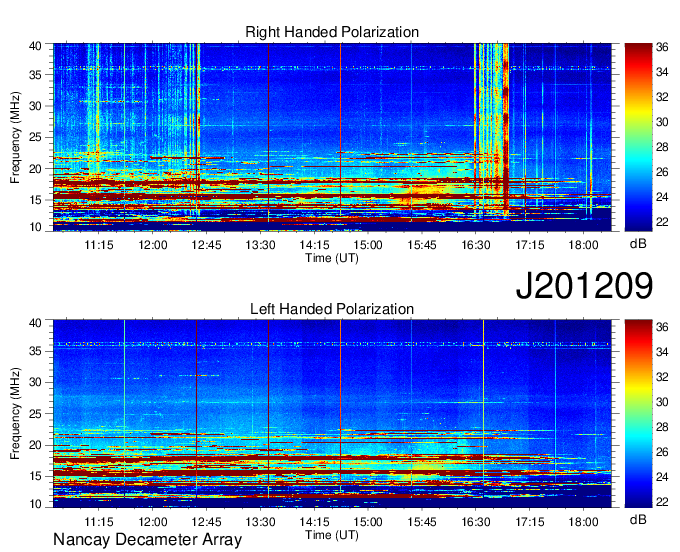Screen dimensions: 680x552
Task: Click the 13:30 time tick under Left Handed plot
Action: click(260, 522)
